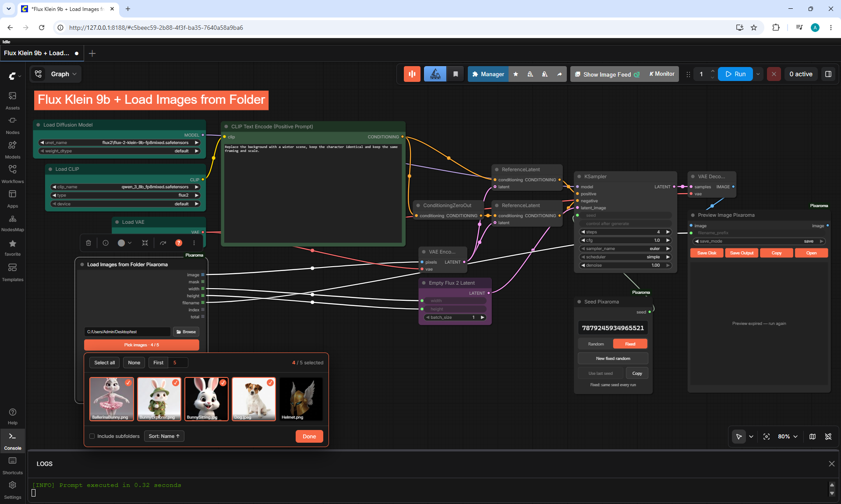This screenshot has height=504, width=841.
Task: Toggle Dog.jpeg selection
Action: click(x=254, y=399)
